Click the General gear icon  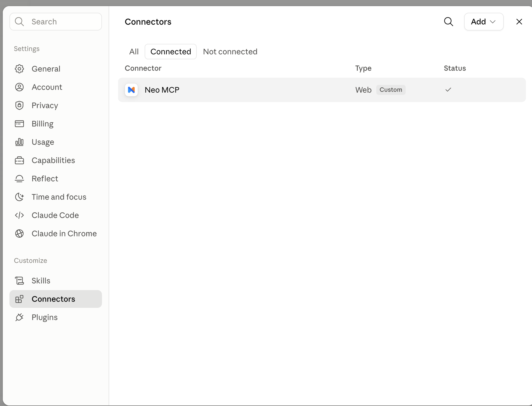tap(19, 69)
